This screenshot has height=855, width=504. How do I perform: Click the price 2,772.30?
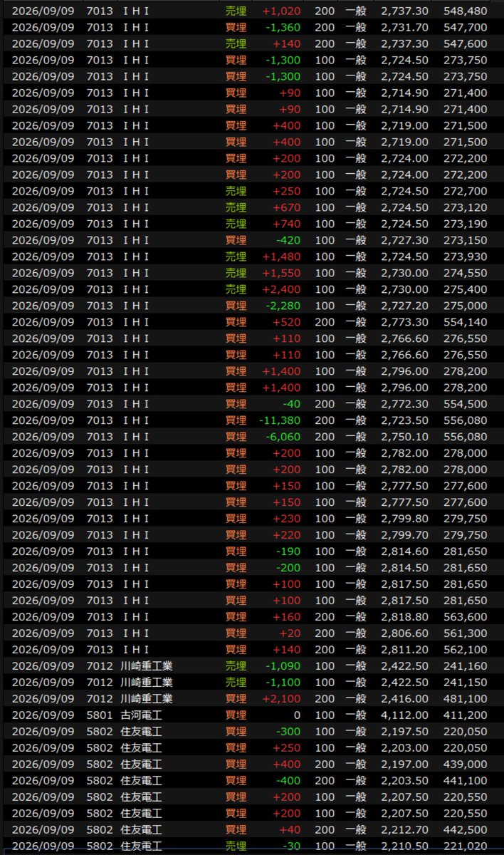point(405,404)
